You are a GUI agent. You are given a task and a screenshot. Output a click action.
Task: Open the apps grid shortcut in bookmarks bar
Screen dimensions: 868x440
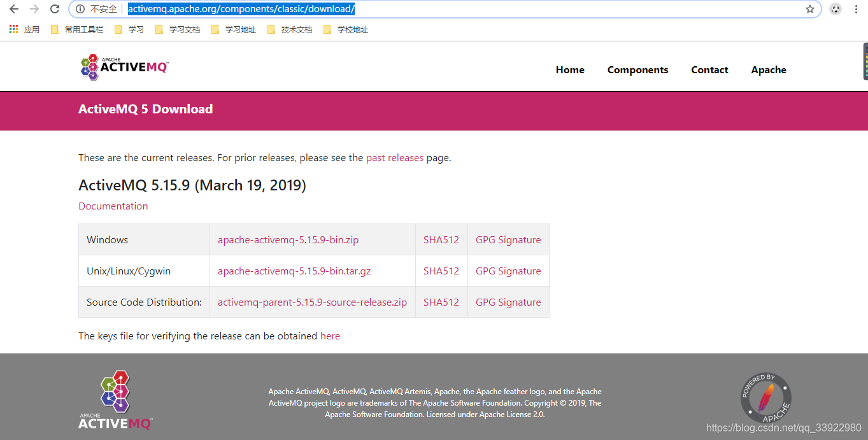24,29
